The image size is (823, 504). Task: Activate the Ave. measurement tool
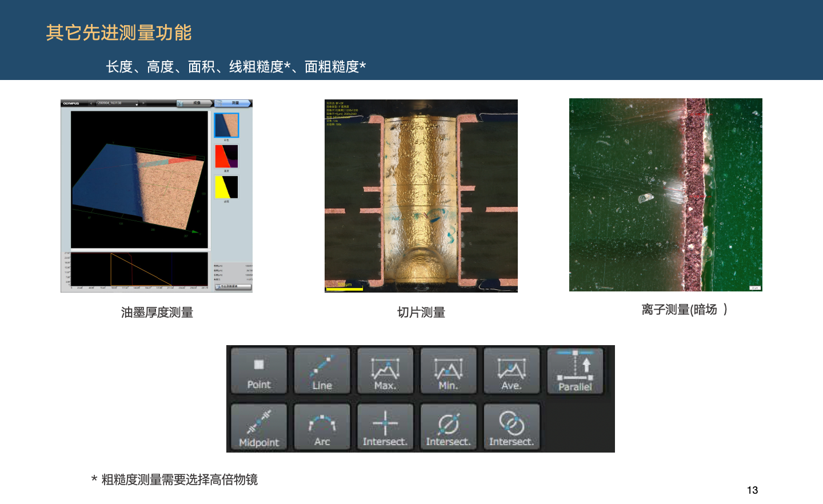tap(512, 371)
